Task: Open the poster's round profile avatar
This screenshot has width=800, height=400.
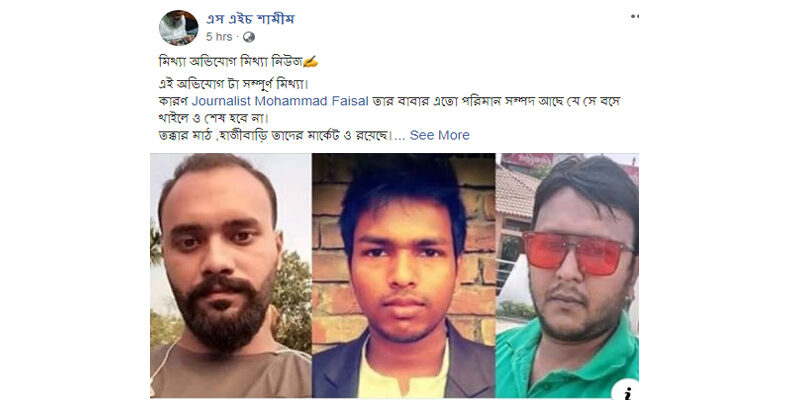Action: pos(179,28)
